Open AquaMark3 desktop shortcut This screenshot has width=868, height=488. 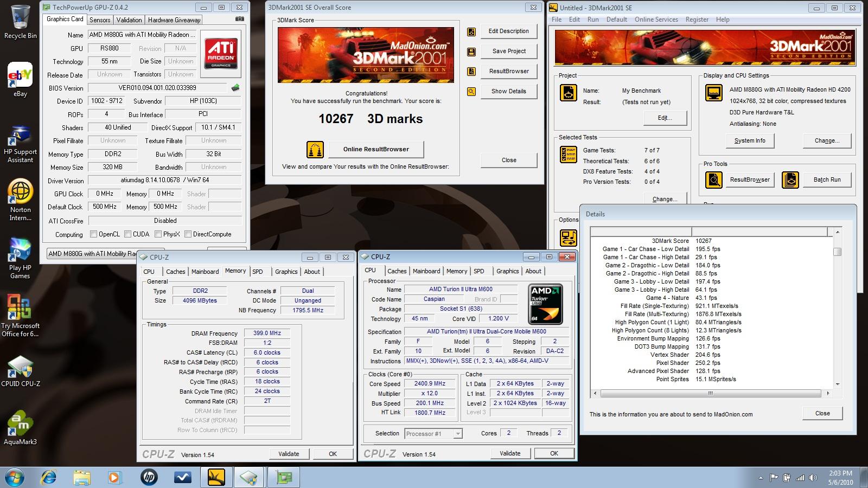(20, 428)
